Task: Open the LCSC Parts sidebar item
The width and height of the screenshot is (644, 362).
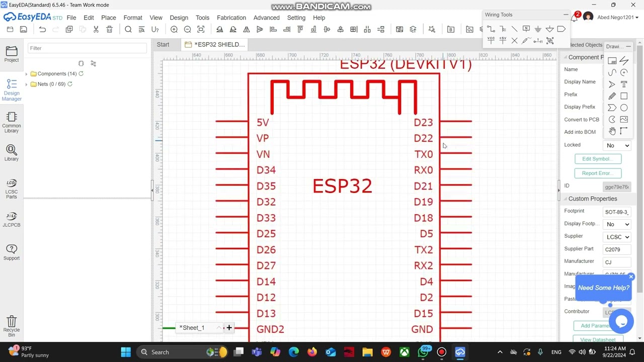Action: point(12,189)
